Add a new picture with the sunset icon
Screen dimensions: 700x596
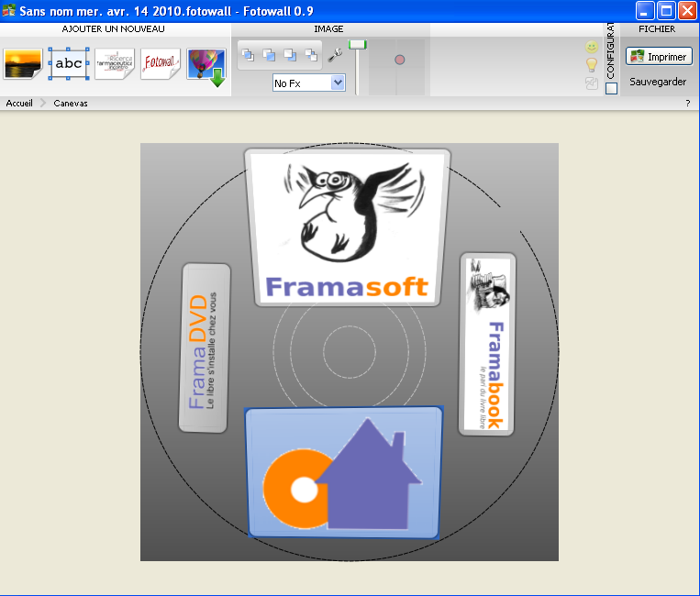point(22,64)
